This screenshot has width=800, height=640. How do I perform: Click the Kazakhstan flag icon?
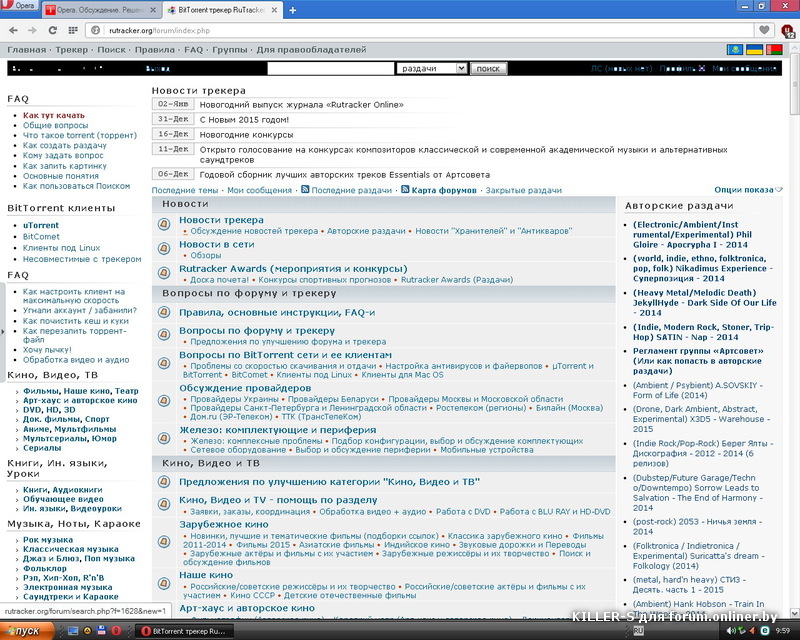coord(736,49)
